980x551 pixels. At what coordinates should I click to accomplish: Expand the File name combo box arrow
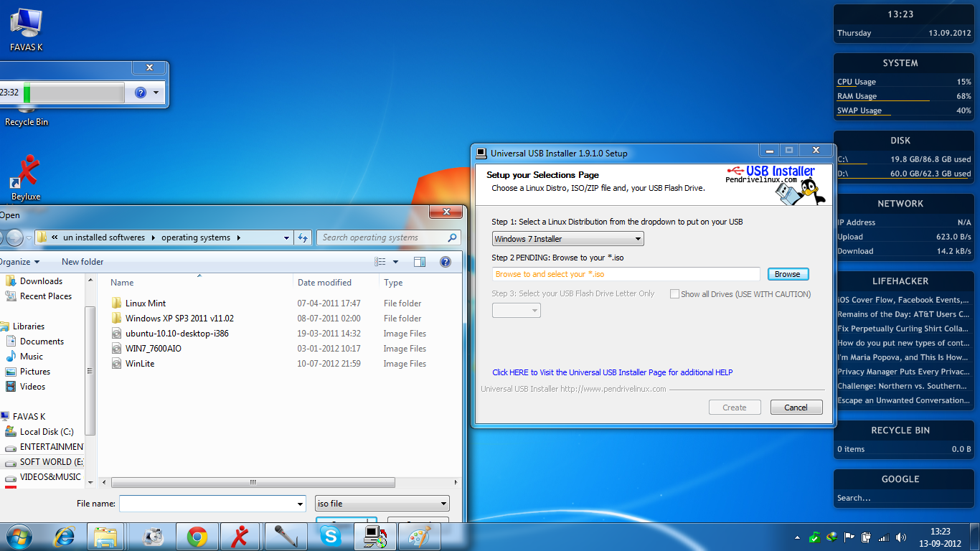[x=300, y=504]
